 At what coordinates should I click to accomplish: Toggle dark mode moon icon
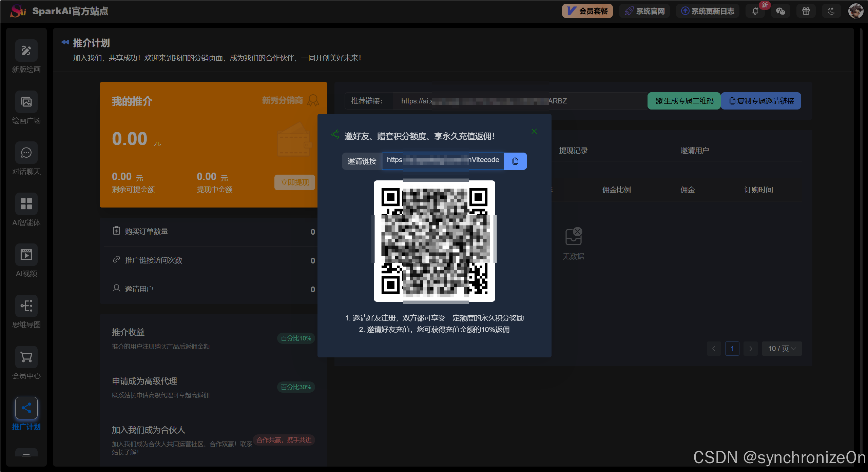[x=831, y=11]
